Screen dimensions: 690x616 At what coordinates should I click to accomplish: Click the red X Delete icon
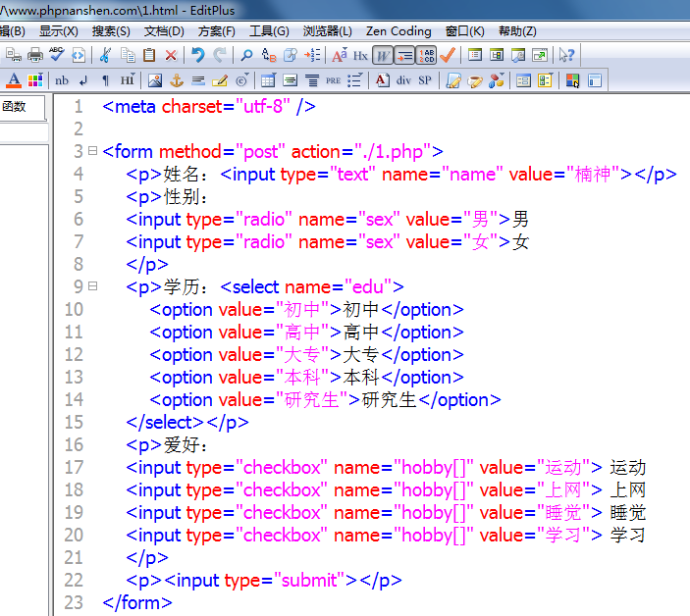(171, 55)
